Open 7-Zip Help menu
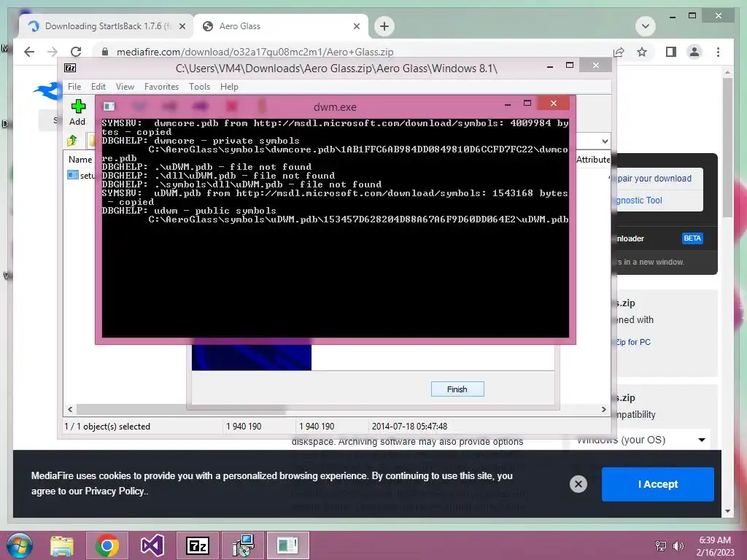This screenshot has width=747, height=560. click(229, 87)
